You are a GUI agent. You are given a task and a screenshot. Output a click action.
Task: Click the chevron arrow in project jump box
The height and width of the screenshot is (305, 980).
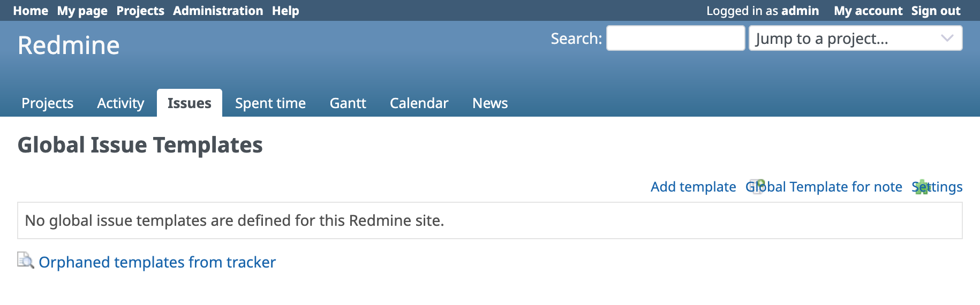(x=947, y=39)
